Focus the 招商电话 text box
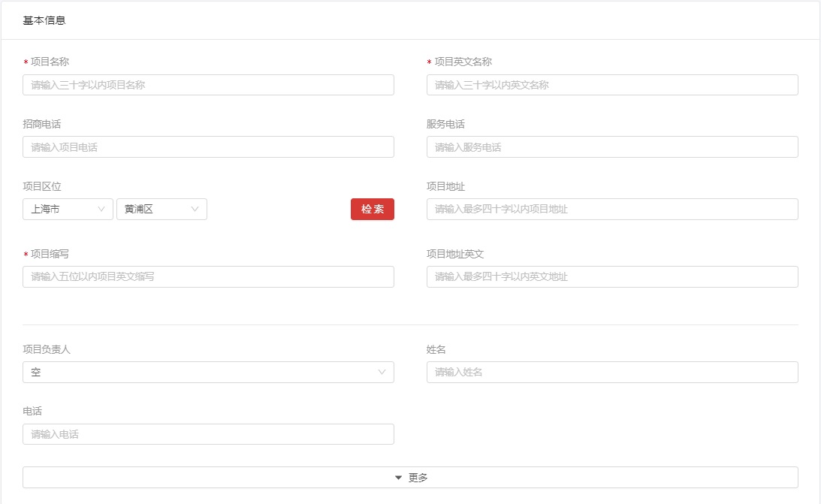Screen dimensions: 821x504 (x=208, y=147)
